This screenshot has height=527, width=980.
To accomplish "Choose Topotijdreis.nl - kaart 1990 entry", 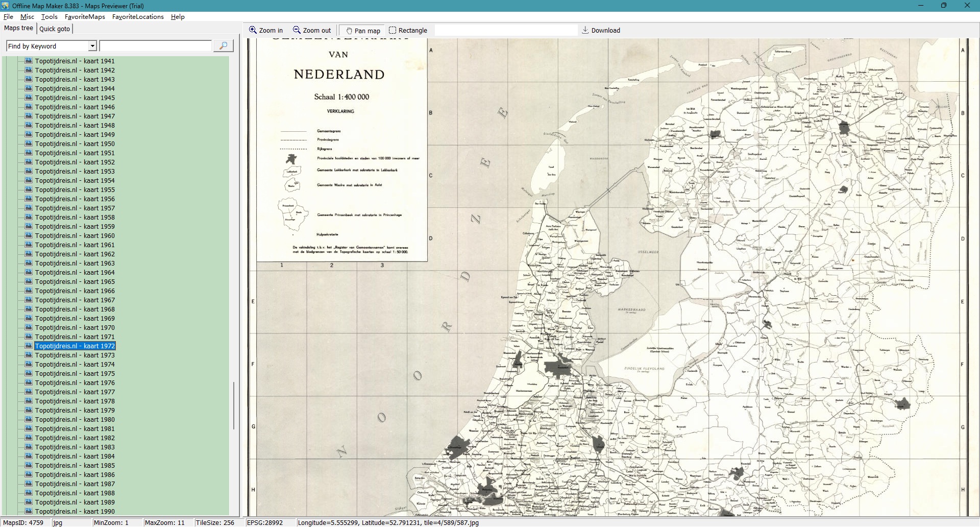I will click(x=75, y=511).
